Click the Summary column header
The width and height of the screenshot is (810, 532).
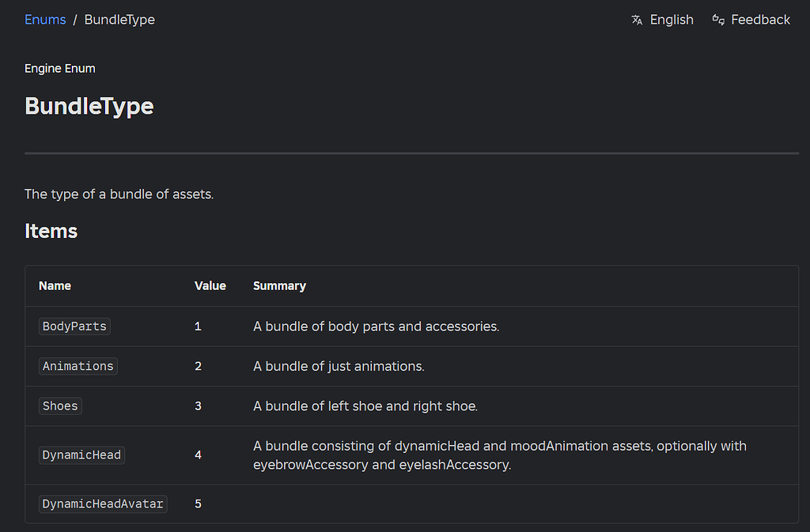pos(279,285)
